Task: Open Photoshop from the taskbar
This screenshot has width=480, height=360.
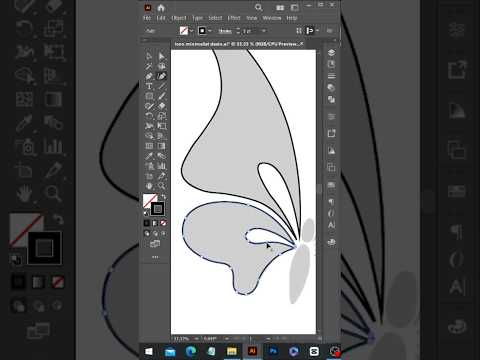Action: click(273, 351)
